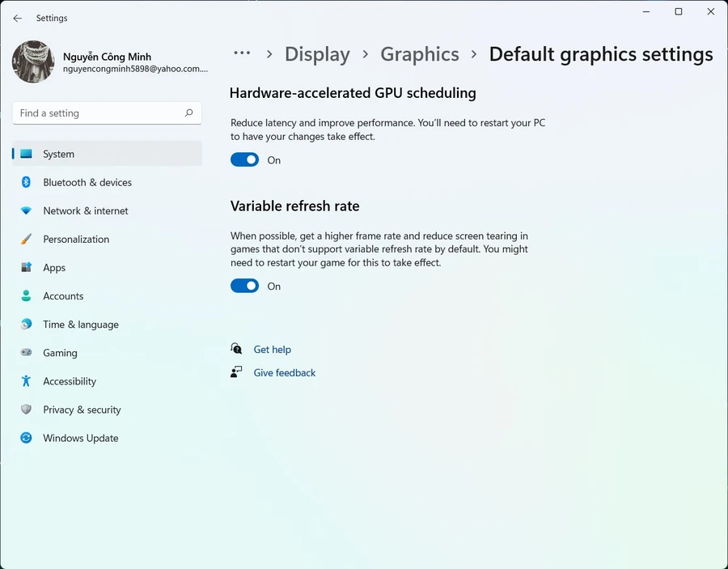The width and height of the screenshot is (728, 569).
Task: Click the globe clock Time & language icon
Action: point(26,324)
